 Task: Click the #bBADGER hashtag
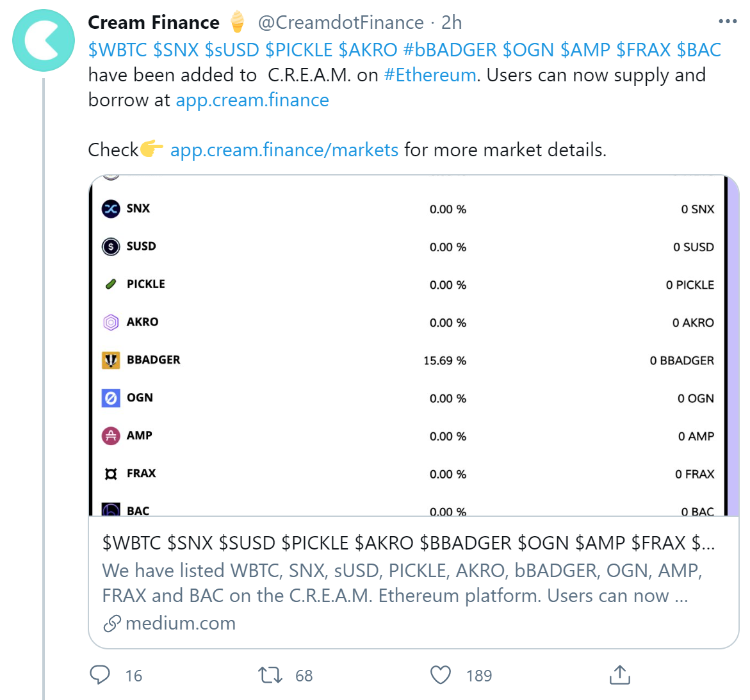[450, 50]
